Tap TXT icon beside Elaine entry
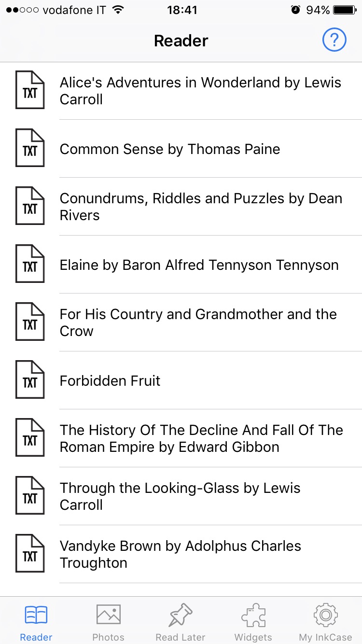This screenshot has height=644, width=362. coord(30,265)
